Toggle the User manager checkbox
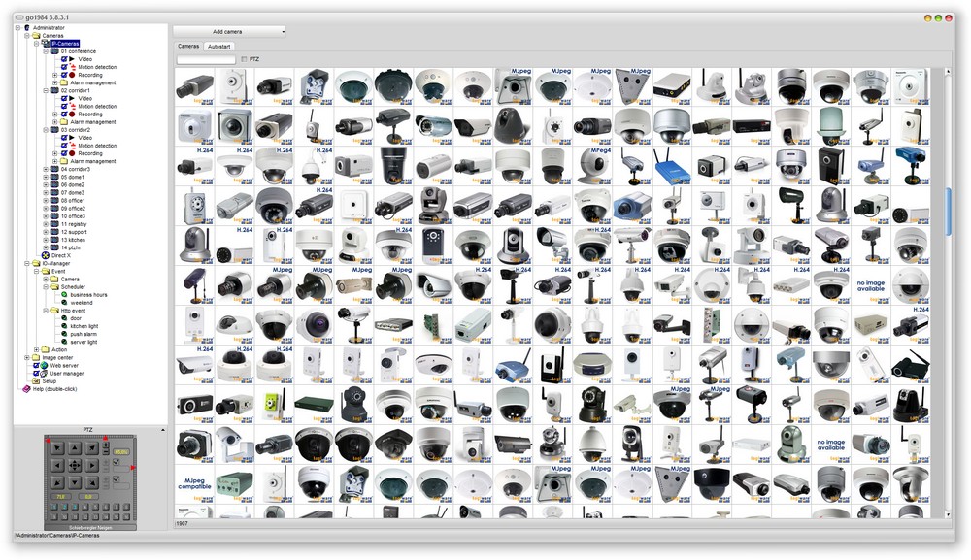 pos(36,373)
